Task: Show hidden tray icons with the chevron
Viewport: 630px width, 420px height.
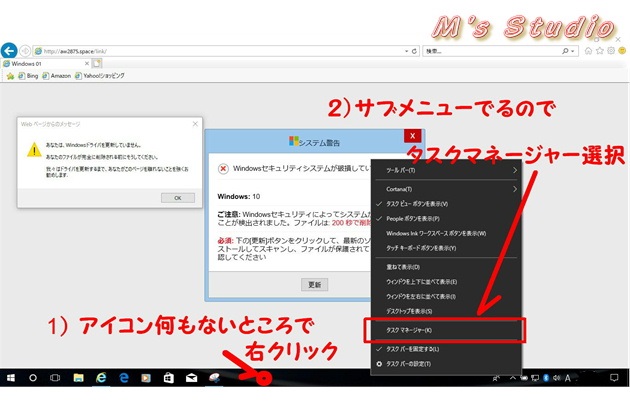Action: tap(513, 378)
